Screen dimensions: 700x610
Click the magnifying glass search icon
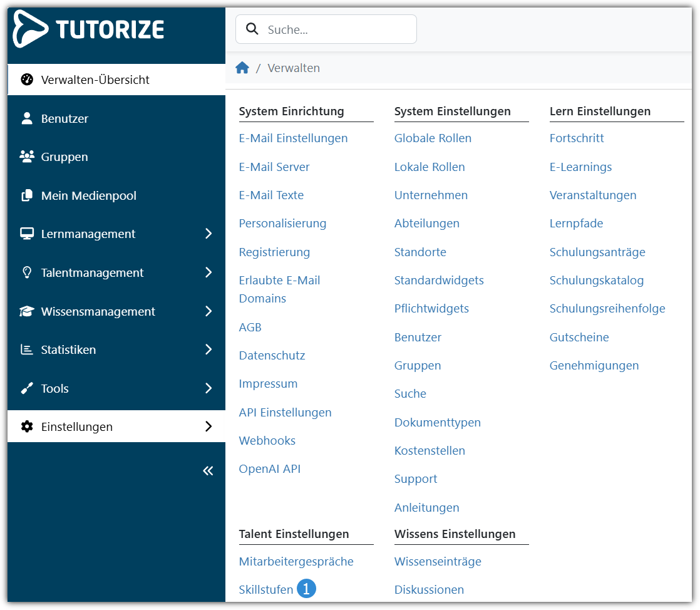[252, 29]
